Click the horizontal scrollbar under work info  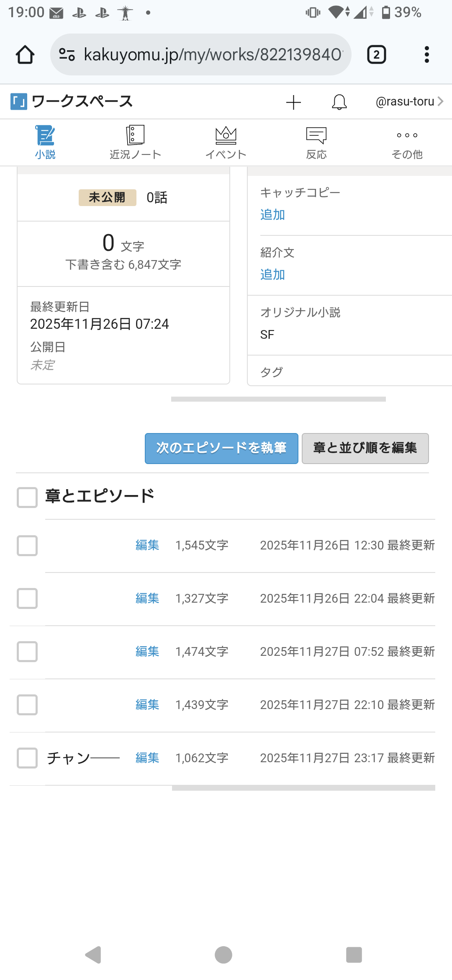[278, 399]
